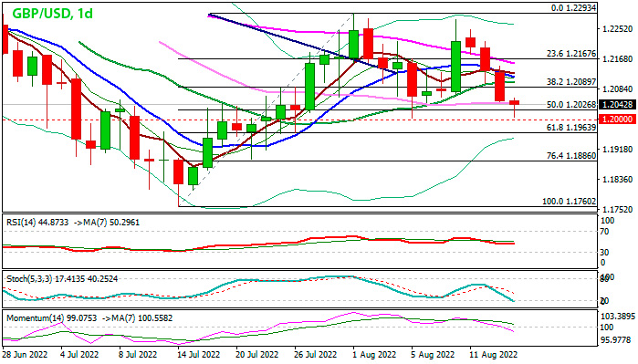Click the RSI 30 level label
638x364 pixels.
605,253
